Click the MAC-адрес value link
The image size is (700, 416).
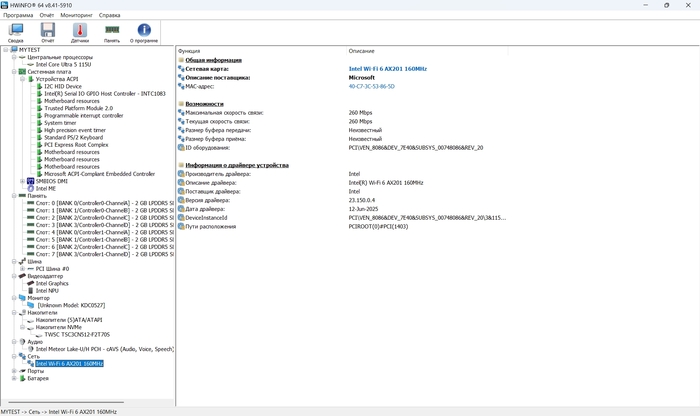371,86
